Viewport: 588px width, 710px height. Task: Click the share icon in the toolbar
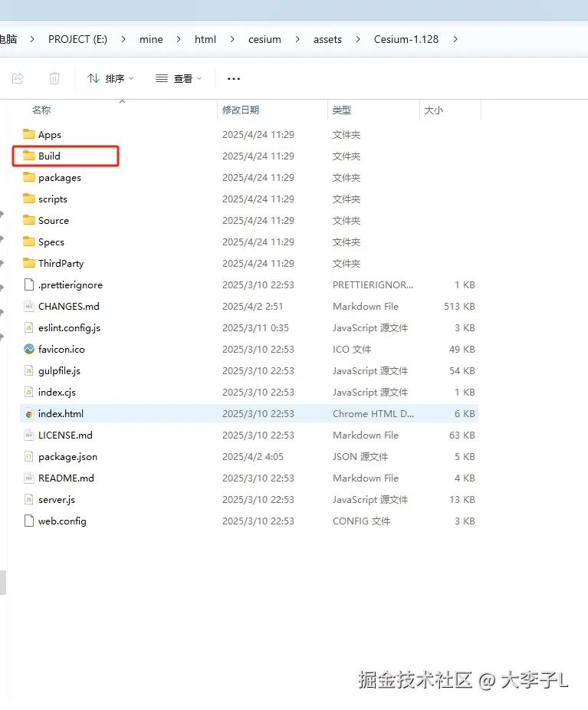[x=18, y=78]
